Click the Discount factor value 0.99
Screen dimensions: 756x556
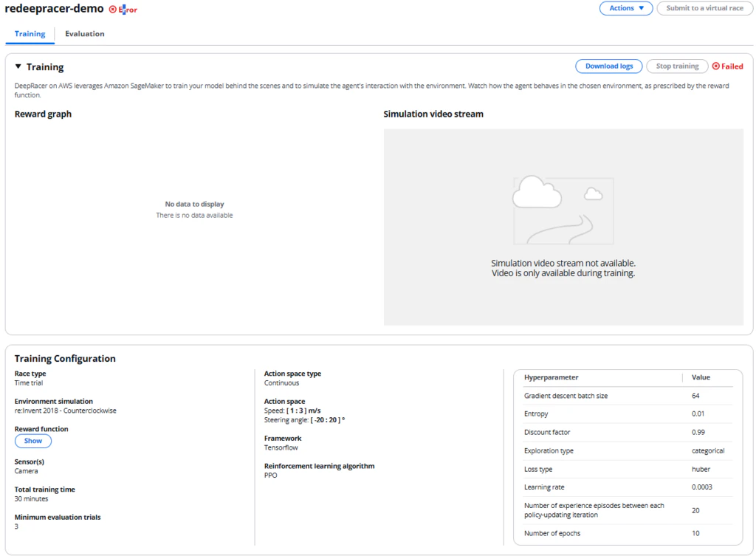point(698,433)
